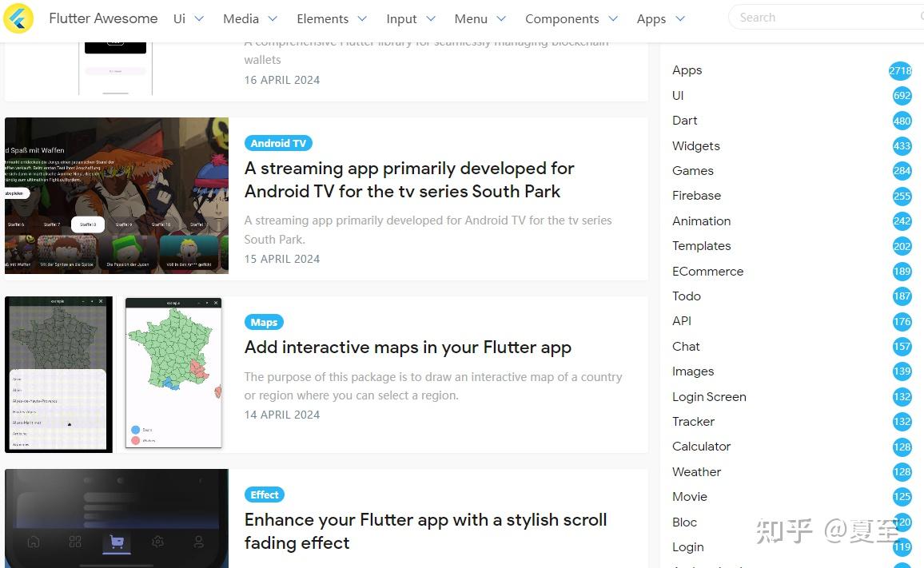The width and height of the screenshot is (924, 568).
Task: Click the Maps tag badge
Action: pos(264,322)
